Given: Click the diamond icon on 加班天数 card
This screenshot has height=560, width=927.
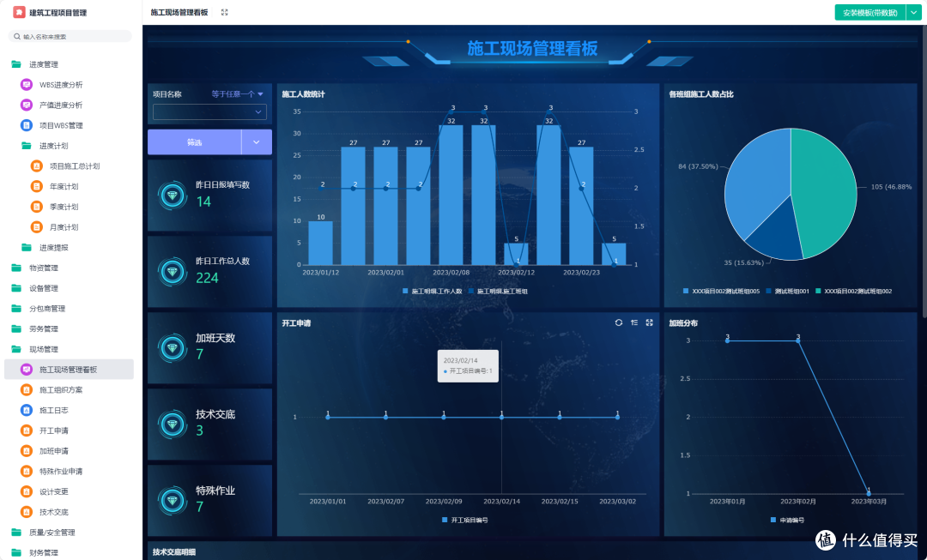Looking at the screenshot, I should 173,348.
